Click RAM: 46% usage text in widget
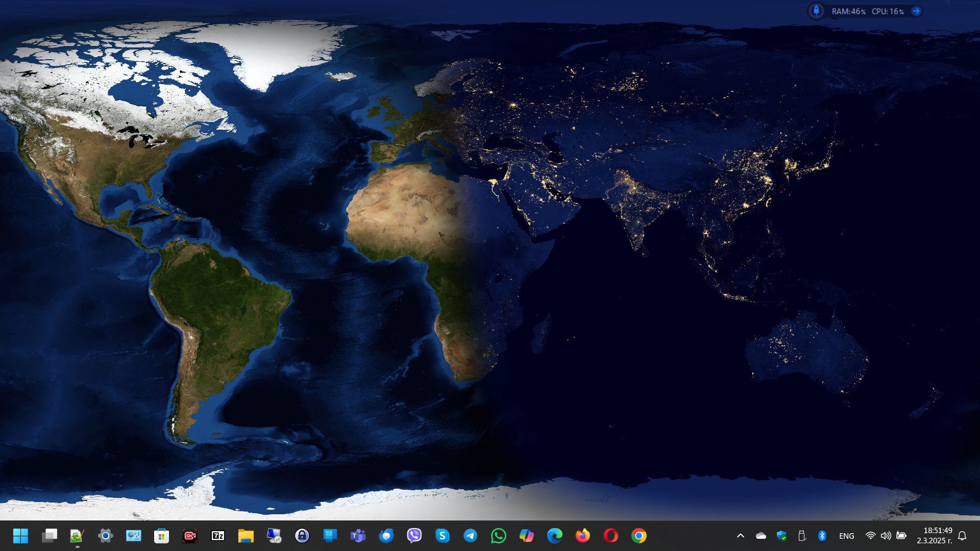The height and width of the screenshot is (551, 980). [849, 11]
